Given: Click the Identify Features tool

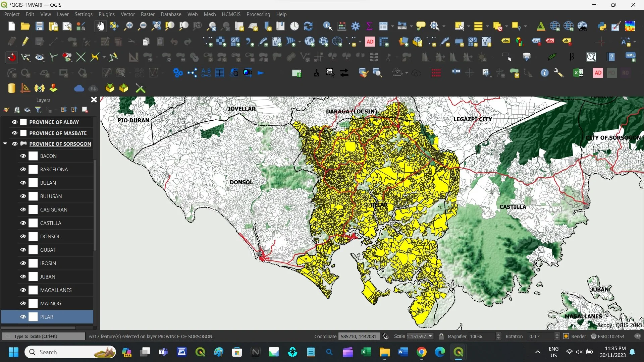Looking at the screenshot, I should point(327,26).
